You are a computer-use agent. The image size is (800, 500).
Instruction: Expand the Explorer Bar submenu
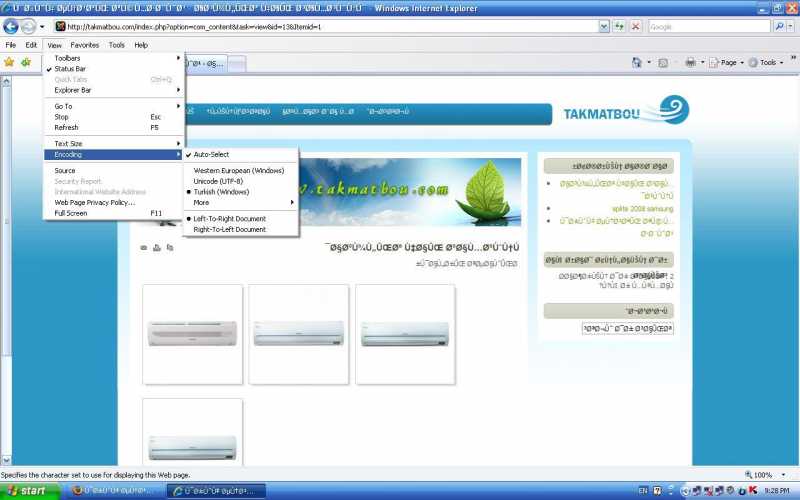click(x=113, y=90)
